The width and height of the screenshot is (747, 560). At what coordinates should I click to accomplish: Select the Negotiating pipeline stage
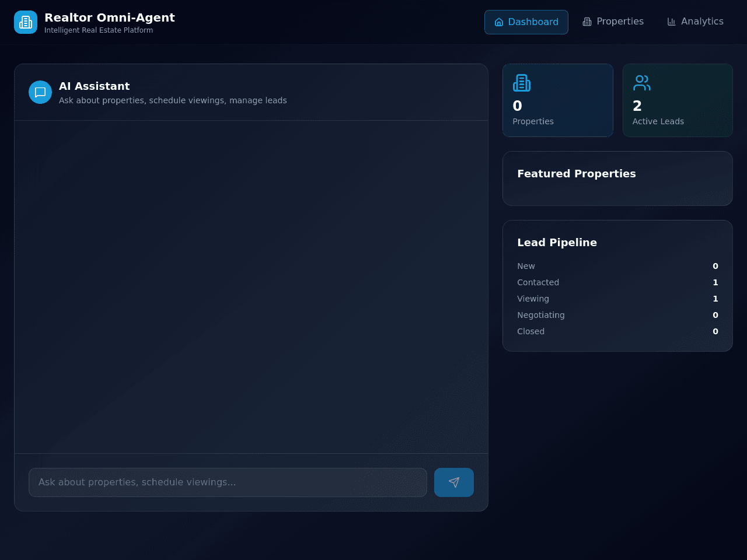pos(617,315)
